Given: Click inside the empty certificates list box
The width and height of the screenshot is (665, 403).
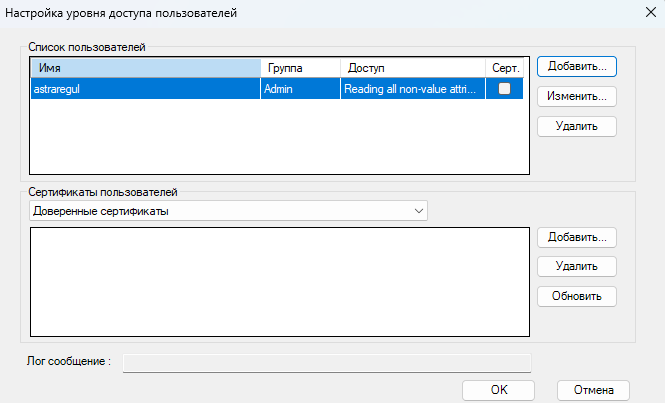Looking at the screenshot, I should click(x=279, y=283).
